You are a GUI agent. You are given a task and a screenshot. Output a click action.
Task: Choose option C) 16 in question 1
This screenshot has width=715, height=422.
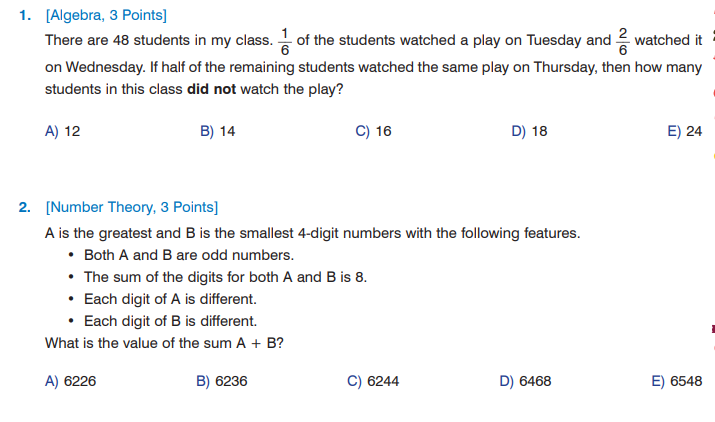tap(373, 131)
